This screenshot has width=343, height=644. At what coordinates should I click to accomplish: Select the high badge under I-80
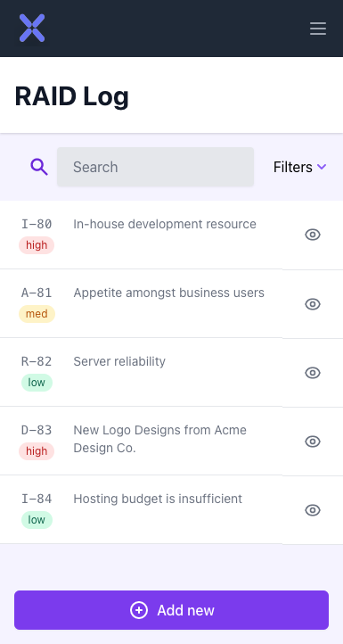click(x=37, y=245)
